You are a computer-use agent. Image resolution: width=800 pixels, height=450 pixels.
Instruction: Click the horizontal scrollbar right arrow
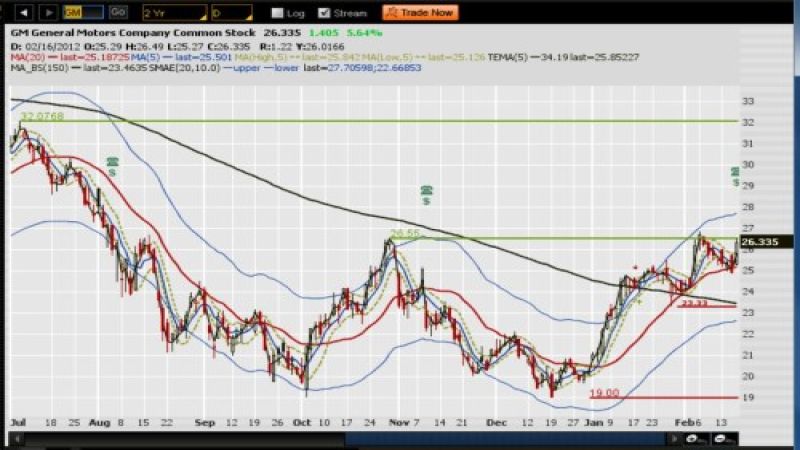pyautogui.click(x=674, y=438)
